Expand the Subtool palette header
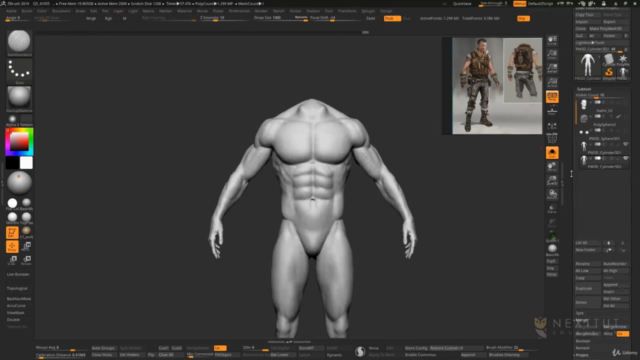The height and width of the screenshot is (360, 640). [x=584, y=89]
